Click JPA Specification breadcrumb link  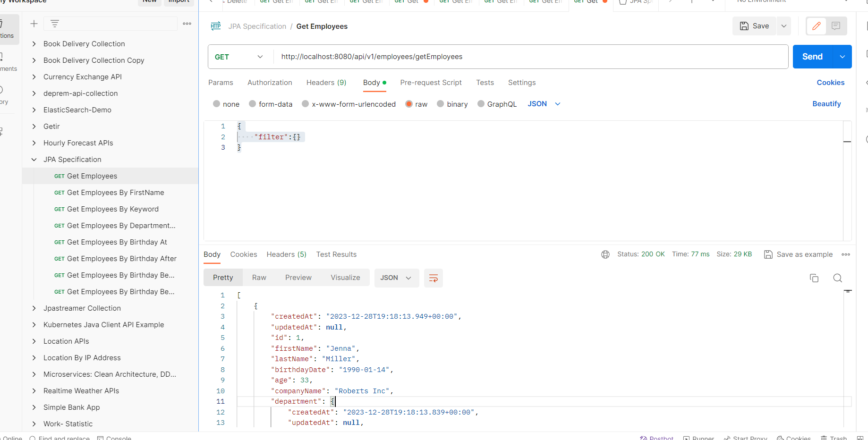point(257,26)
